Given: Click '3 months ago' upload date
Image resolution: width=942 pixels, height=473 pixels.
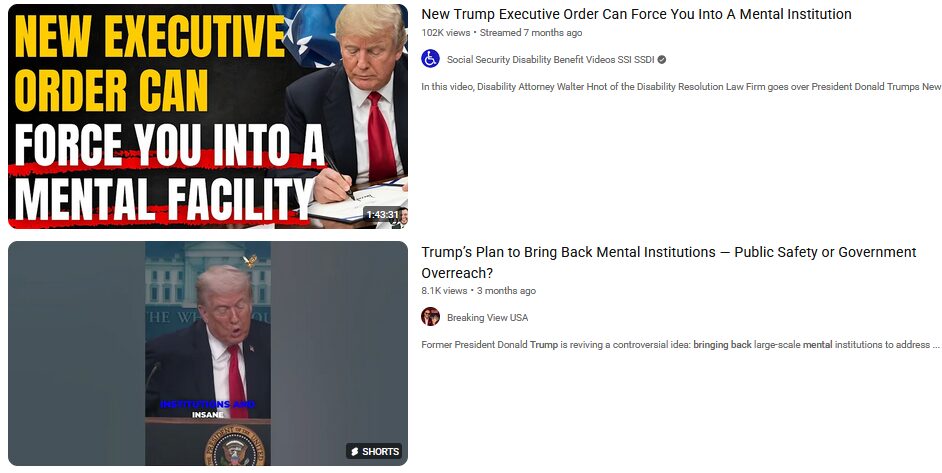Looking at the screenshot, I should 506,291.
